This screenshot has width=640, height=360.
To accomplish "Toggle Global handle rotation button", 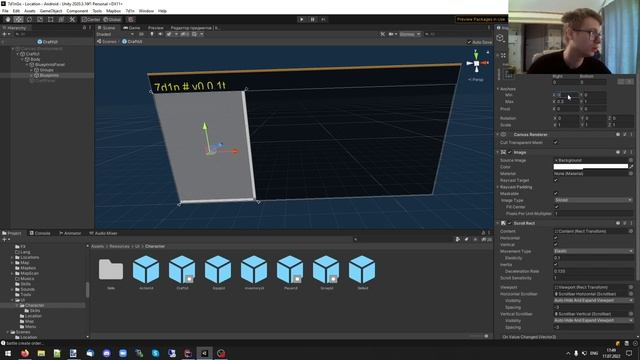I will point(112,20).
